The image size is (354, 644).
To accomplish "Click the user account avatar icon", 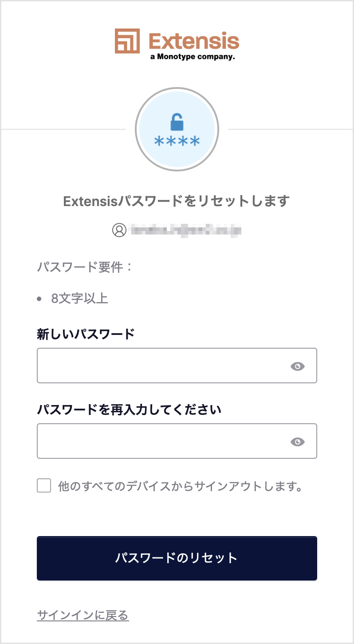I will (119, 230).
